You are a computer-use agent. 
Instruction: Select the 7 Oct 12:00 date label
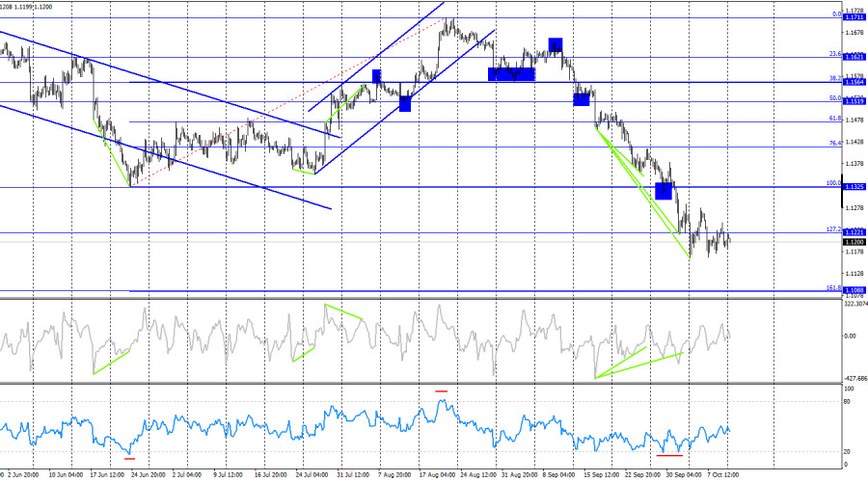(723, 475)
